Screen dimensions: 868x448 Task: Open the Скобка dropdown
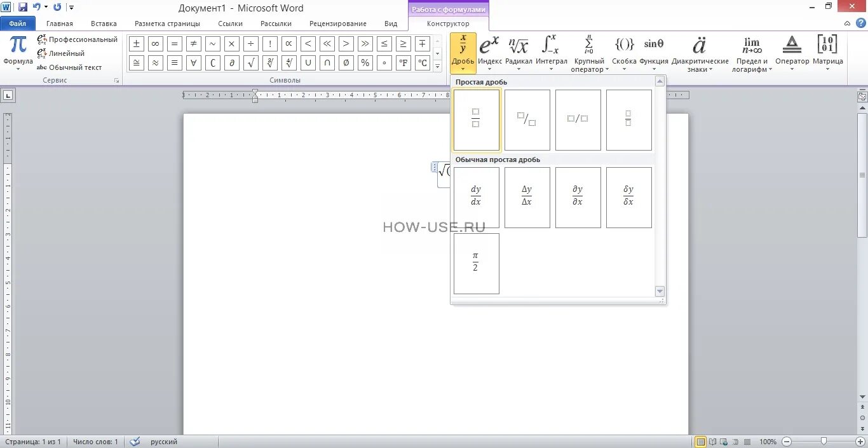coord(624,53)
